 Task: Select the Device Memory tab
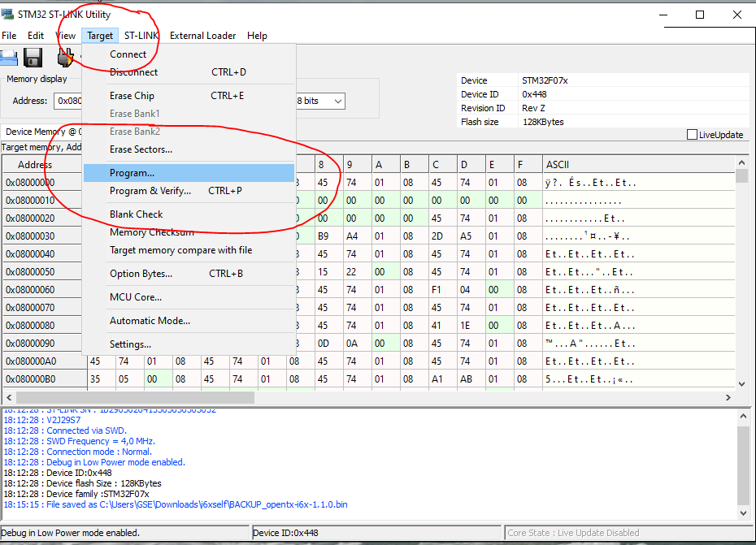42,132
